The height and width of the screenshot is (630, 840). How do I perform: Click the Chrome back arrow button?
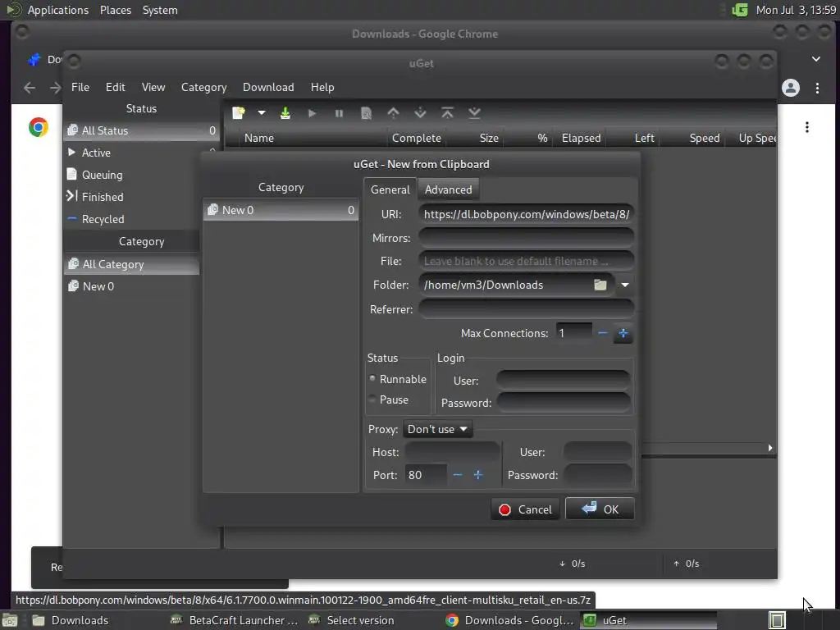click(x=30, y=88)
